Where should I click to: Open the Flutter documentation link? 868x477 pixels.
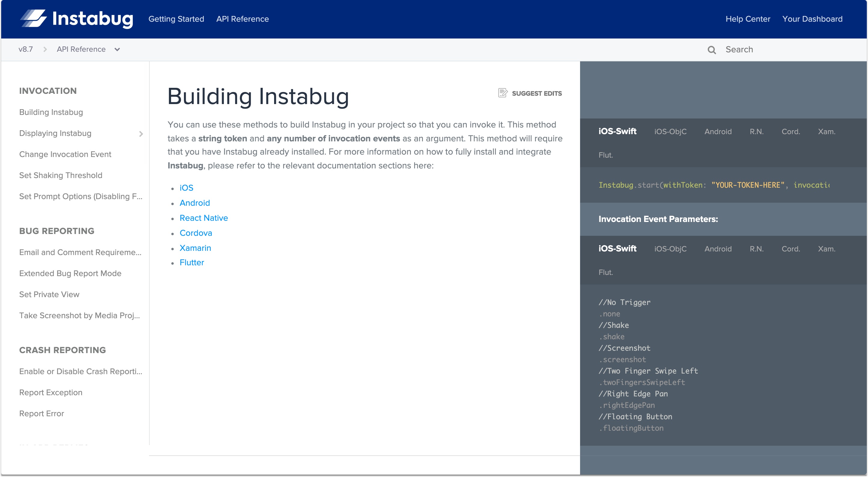[192, 263]
